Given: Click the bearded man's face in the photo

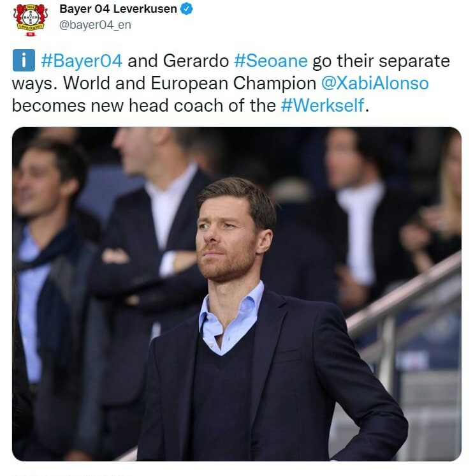Looking at the screenshot, I should pyautogui.click(x=228, y=237).
